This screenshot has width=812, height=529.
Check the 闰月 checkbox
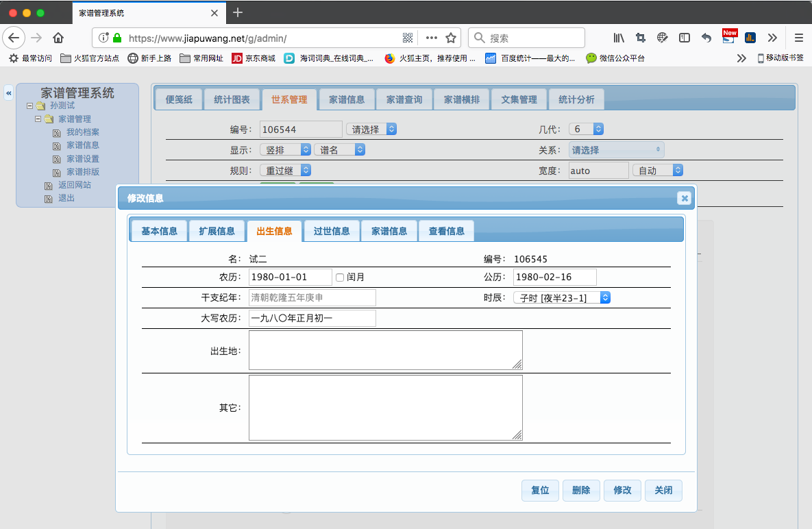pyautogui.click(x=340, y=278)
